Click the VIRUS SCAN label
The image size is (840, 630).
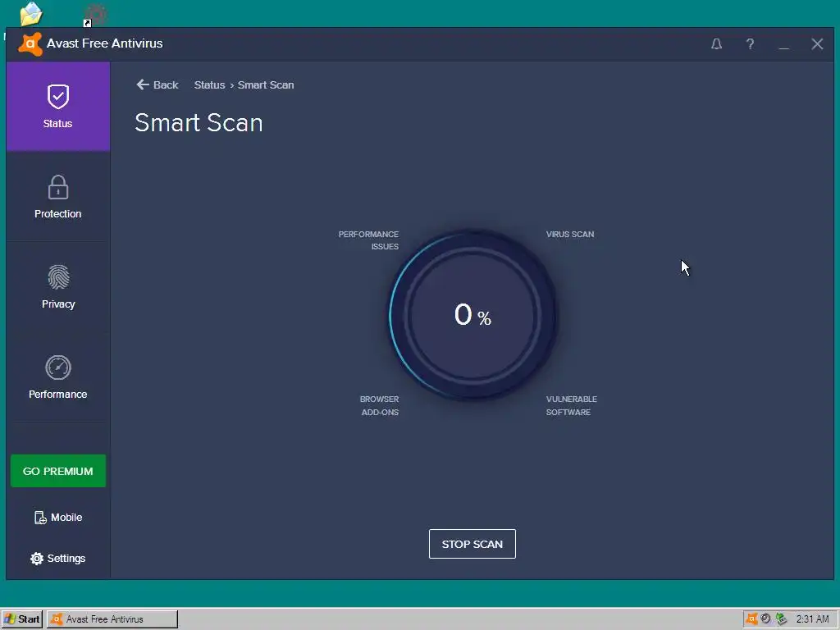pos(570,234)
